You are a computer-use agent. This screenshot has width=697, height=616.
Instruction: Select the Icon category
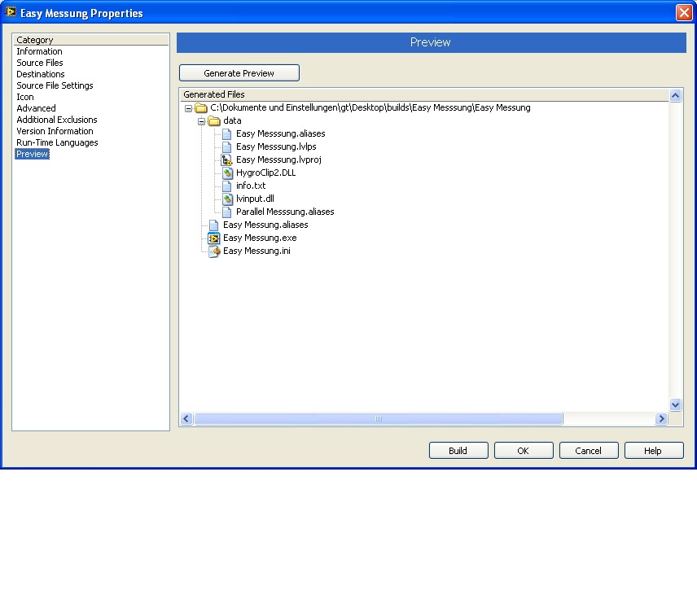(25, 97)
